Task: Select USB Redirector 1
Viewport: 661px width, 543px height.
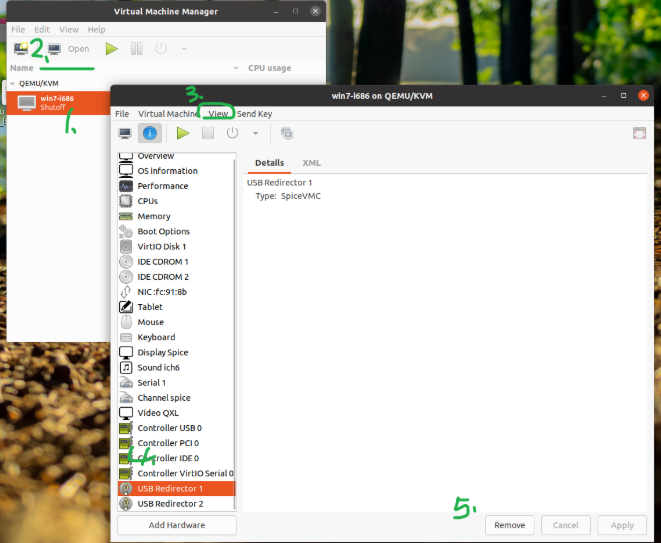Action: click(176, 489)
